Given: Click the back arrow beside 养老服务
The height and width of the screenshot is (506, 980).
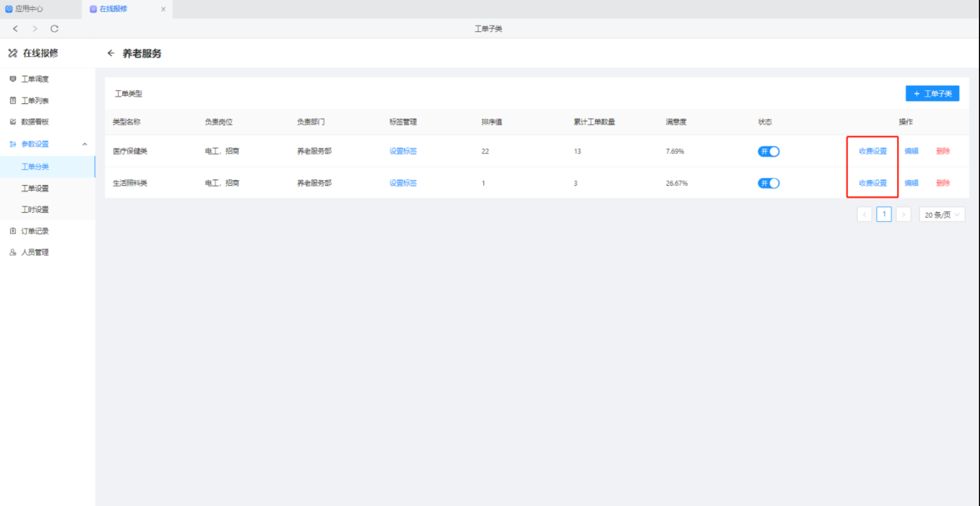Looking at the screenshot, I should (111, 53).
